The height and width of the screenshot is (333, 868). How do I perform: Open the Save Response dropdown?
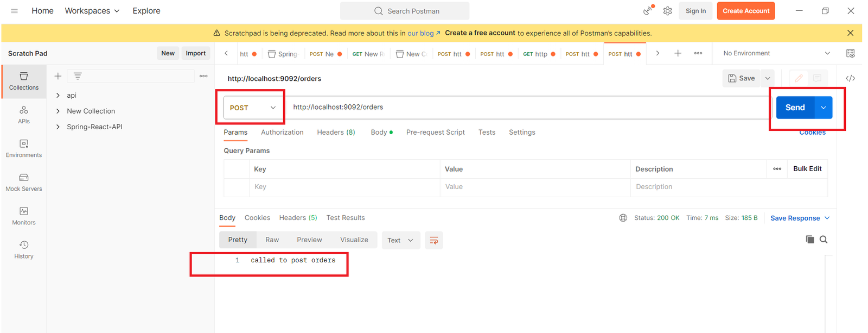click(800, 218)
